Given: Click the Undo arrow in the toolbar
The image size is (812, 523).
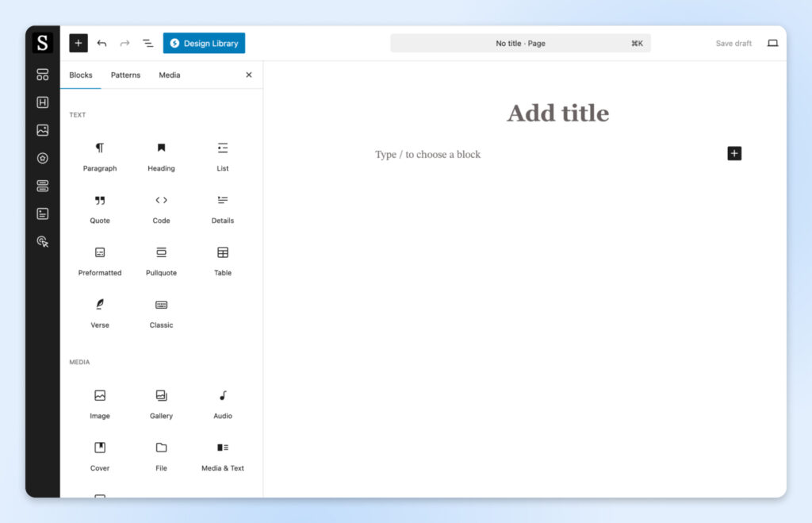Looking at the screenshot, I should pos(101,43).
